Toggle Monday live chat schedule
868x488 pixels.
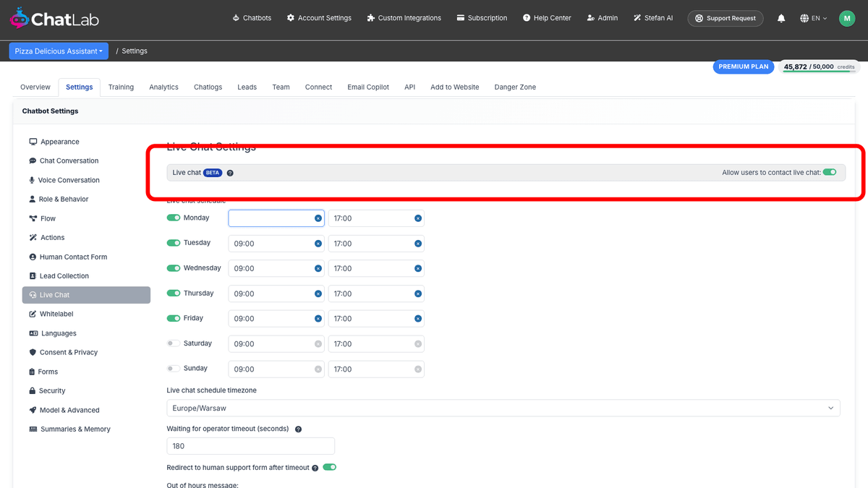(x=174, y=218)
